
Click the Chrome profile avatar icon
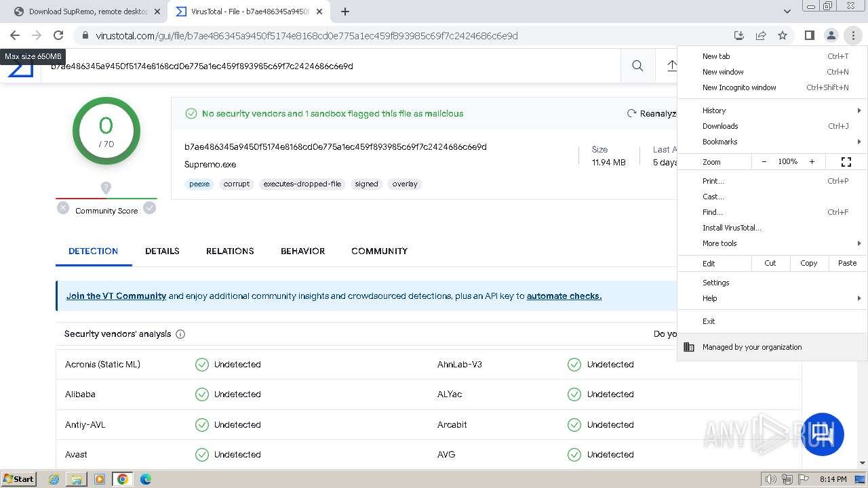pyautogui.click(x=831, y=35)
